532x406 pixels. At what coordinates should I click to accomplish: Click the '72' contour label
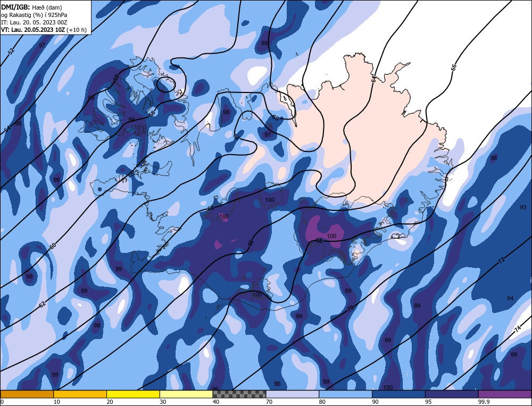(x=502, y=260)
